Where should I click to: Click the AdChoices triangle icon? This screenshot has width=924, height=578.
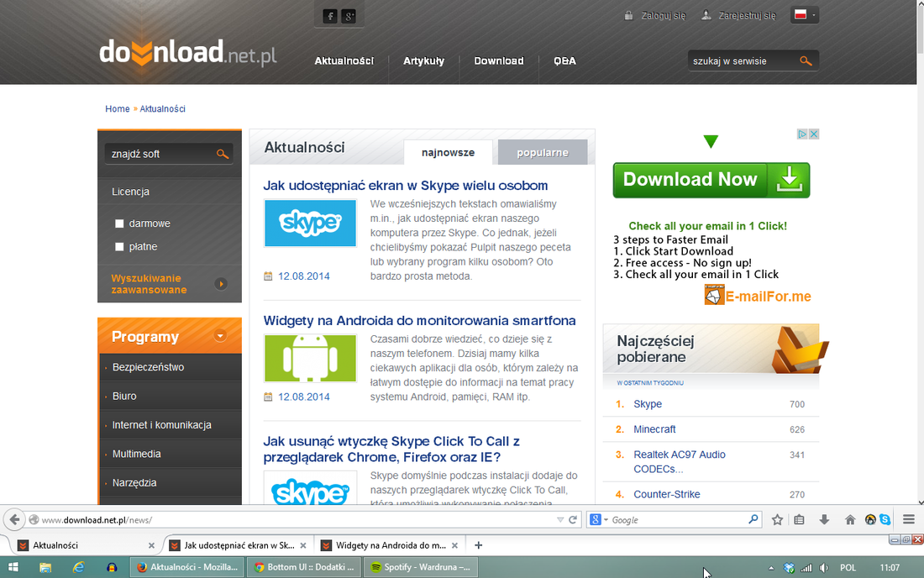click(802, 134)
